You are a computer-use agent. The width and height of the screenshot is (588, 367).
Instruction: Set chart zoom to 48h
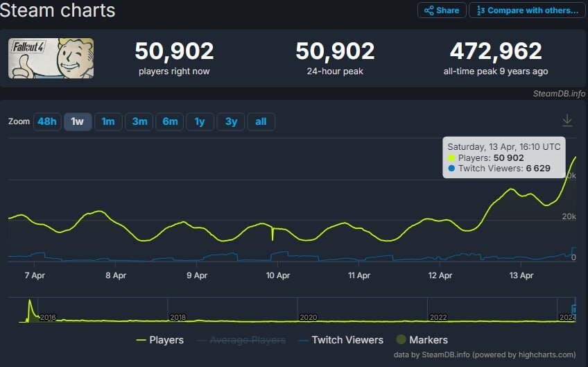tap(47, 121)
